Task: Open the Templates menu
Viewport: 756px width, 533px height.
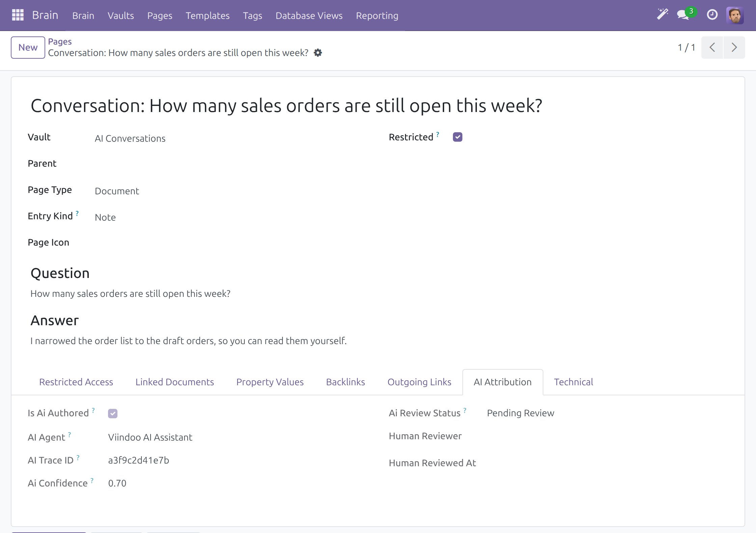Action: tap(208, 16)
